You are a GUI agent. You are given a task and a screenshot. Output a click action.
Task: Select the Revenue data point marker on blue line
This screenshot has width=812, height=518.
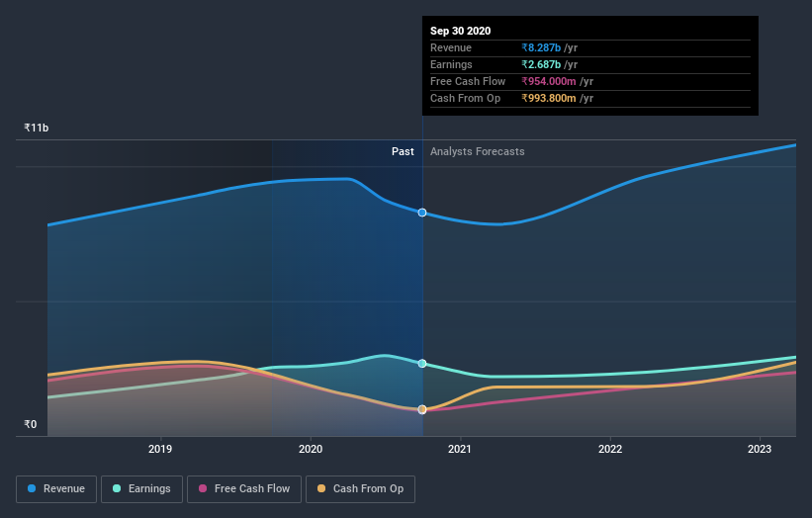click(x=422, y=213)
